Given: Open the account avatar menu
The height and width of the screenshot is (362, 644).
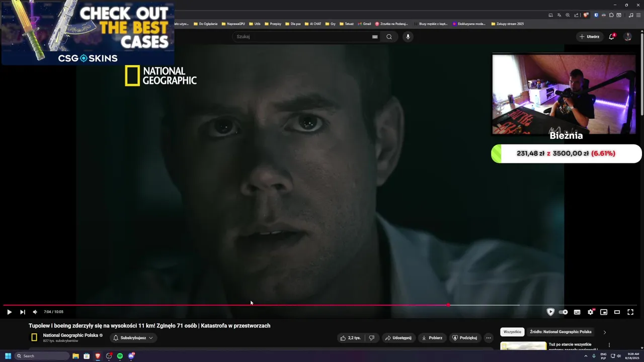Looking at the screenshot, I should tap(627, 37).
